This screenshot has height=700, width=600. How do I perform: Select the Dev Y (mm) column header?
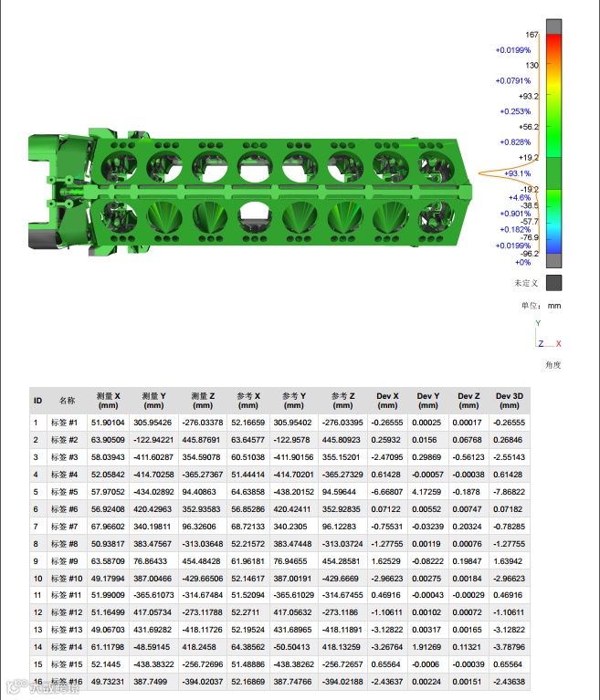point(428,401)
